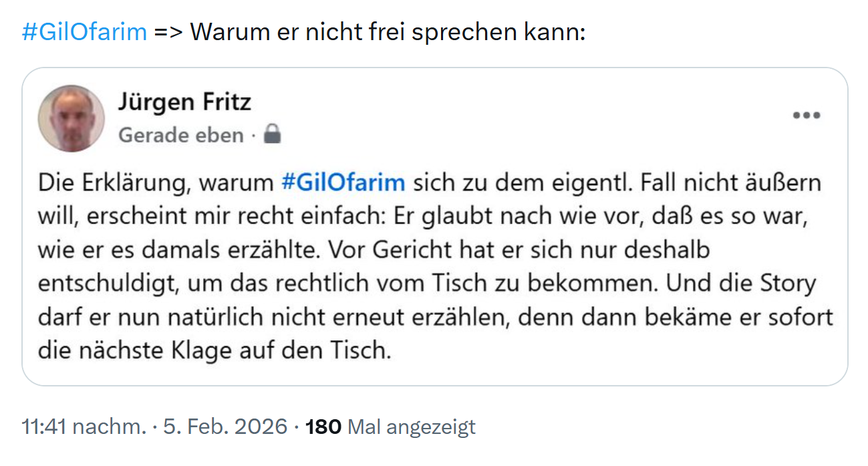The width and height of the screenshot is (868, 466).
Task: Click the lock privacy icon
Action: [272, 135]
